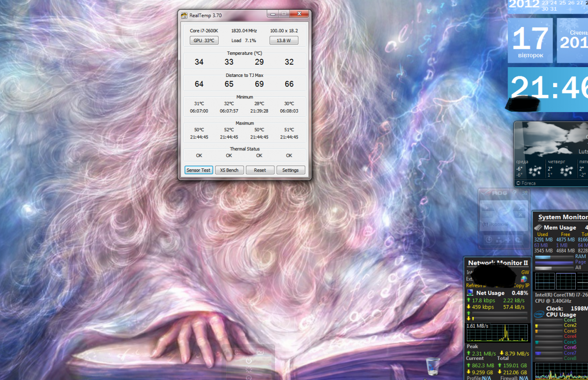
Task: Click the GPU 33°C button in RealTemp
Action: (x=204, y=41)
